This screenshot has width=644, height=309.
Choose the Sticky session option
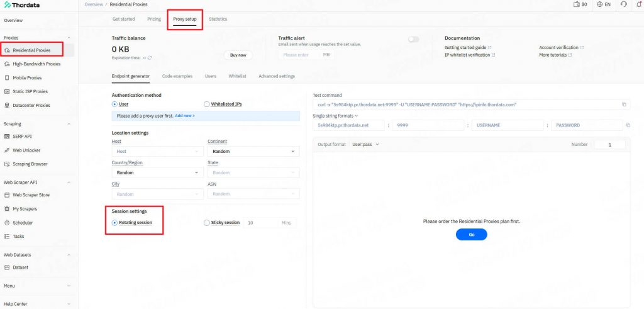(207, 223)
